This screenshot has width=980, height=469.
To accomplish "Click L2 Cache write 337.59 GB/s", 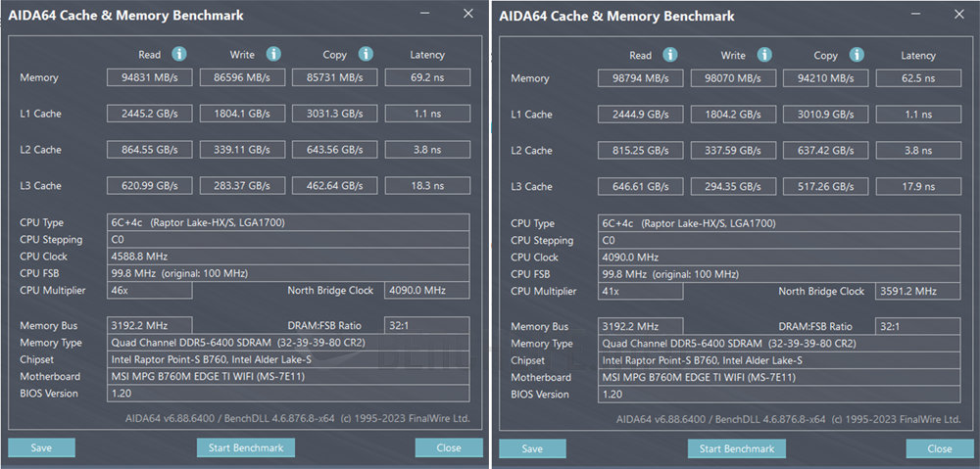I will coord(734,151).
